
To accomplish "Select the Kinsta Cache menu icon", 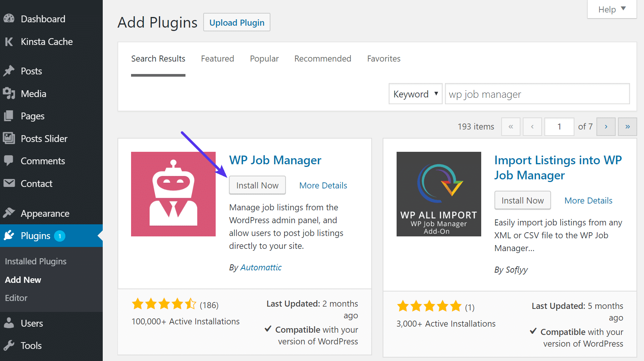I will click(9, 42).
